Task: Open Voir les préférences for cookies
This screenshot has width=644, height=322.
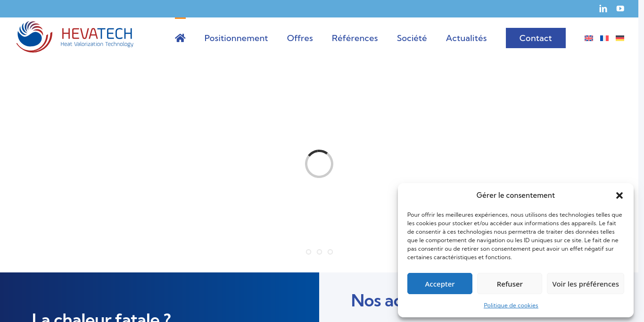Action: (586, 284)
